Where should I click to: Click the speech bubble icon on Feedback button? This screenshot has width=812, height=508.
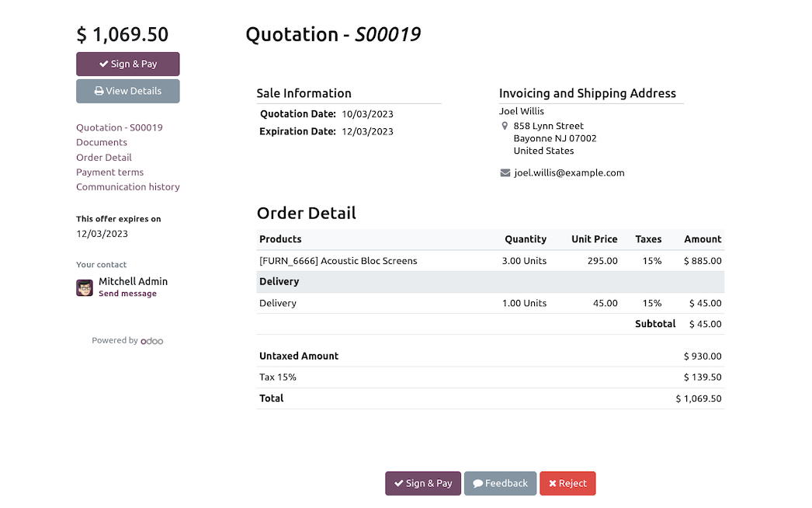(x=477, y=483)
